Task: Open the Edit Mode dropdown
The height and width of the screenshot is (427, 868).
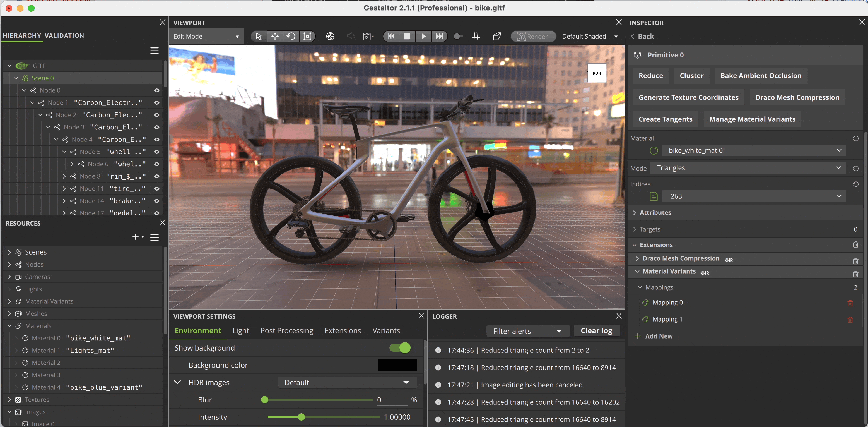Action: click(206, 37)
